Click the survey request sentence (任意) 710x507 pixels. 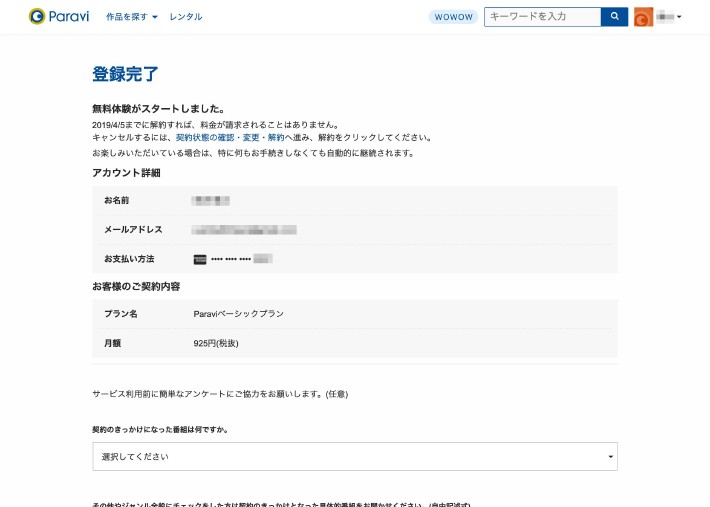point(220,394)
